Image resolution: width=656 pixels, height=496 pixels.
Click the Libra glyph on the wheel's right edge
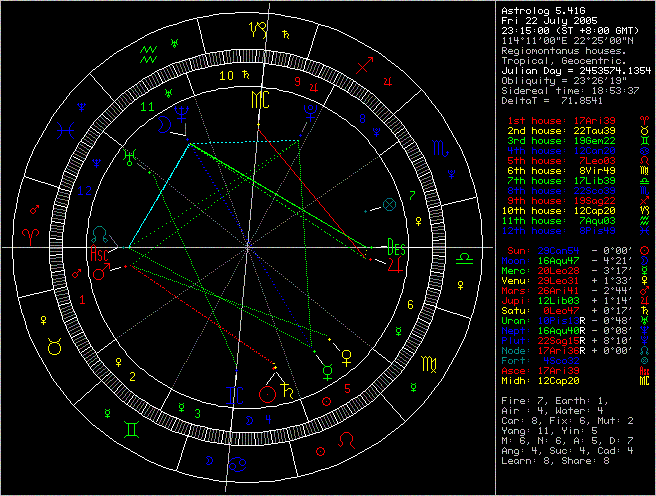pos(467,257)
